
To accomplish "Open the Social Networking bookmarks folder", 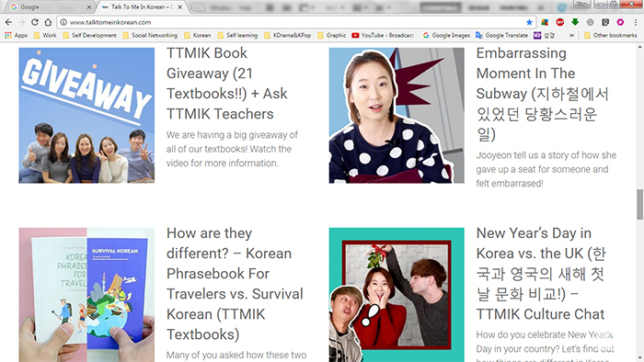I will (x=150, y=35).
